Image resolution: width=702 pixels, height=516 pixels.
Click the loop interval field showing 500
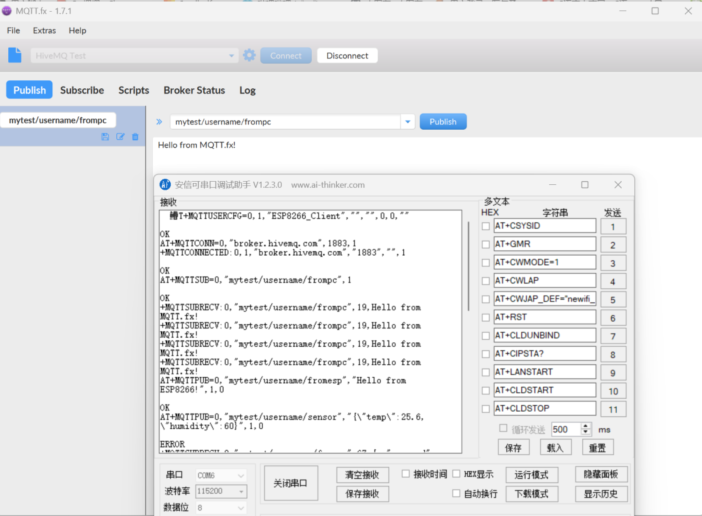click(x=566, y=430)
